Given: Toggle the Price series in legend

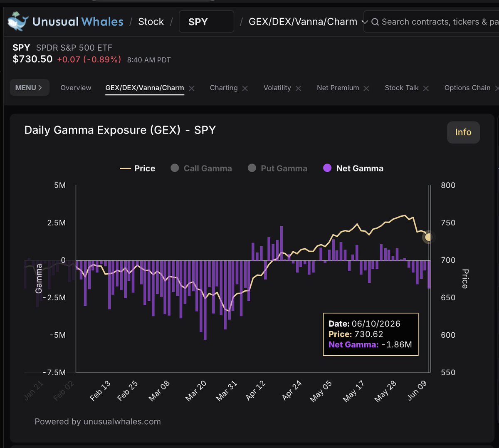Looking at the screenshot, I should [138, 168].
